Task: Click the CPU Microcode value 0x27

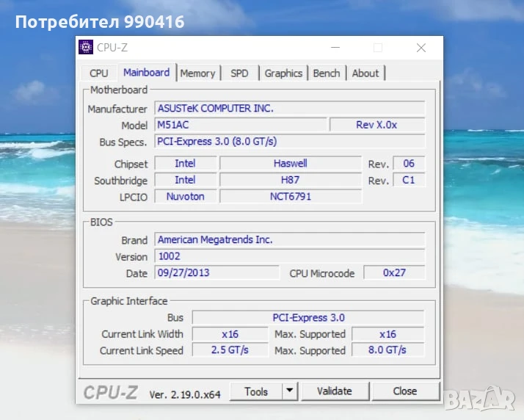Action: (394, 273)
